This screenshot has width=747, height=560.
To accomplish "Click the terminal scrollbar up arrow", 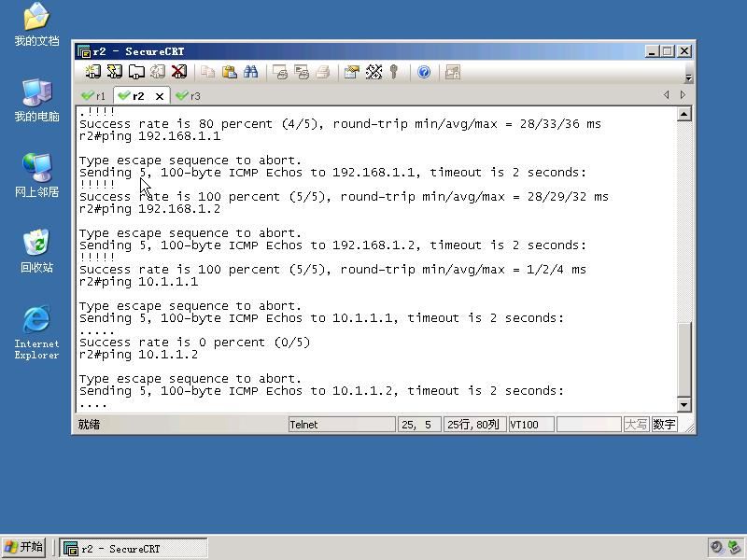I will click(x=684, y=114).
